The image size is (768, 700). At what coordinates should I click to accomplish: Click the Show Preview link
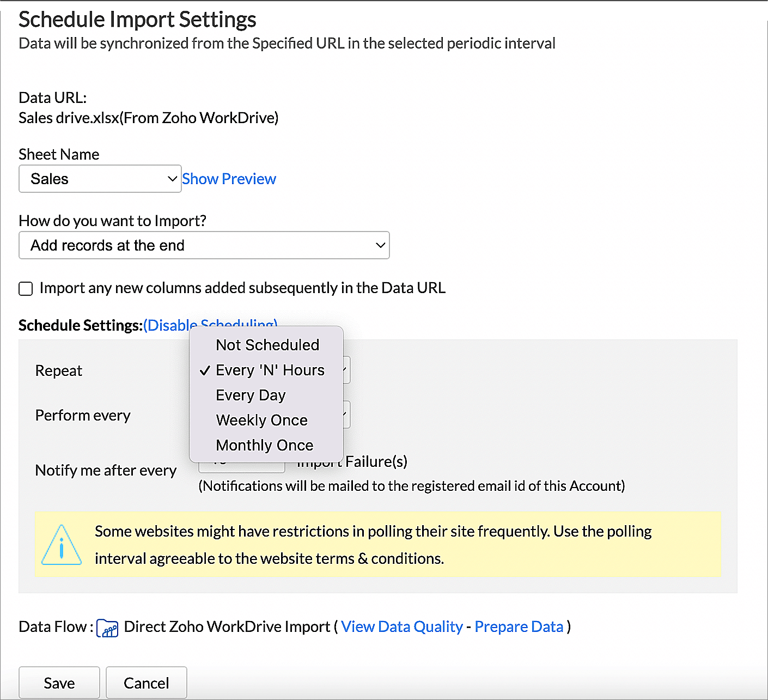point(229,179)
